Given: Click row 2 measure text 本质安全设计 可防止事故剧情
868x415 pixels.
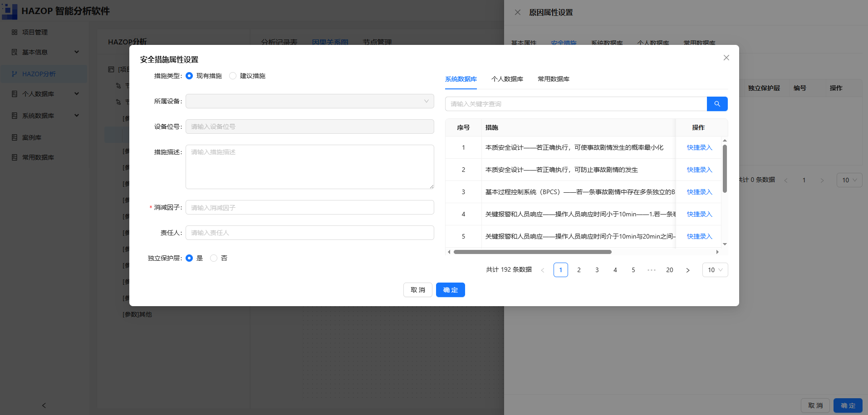Looking at the screenshot, I should tap(562, 170).
